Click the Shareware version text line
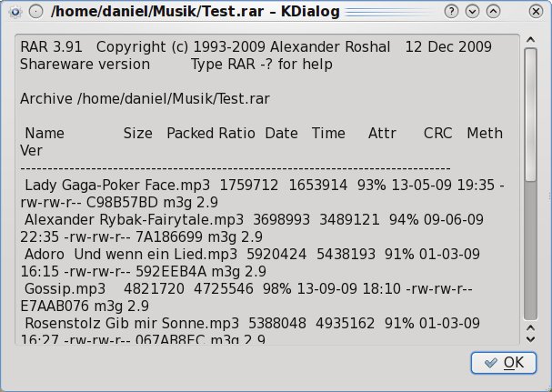 85,64
